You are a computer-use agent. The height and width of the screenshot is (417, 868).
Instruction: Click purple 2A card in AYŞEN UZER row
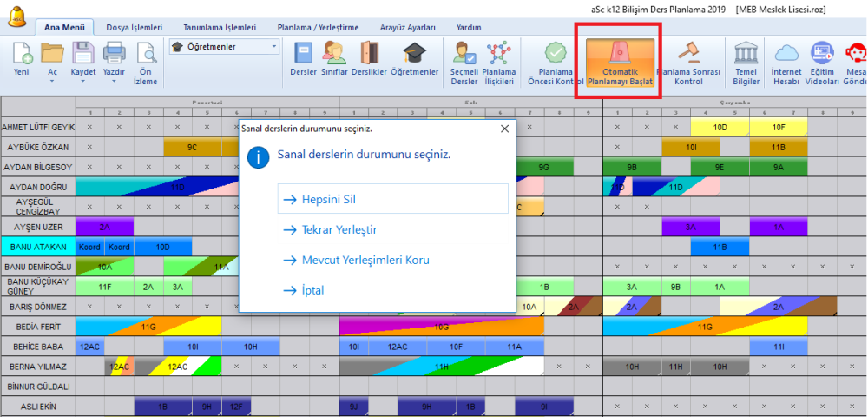pos(105,227)
